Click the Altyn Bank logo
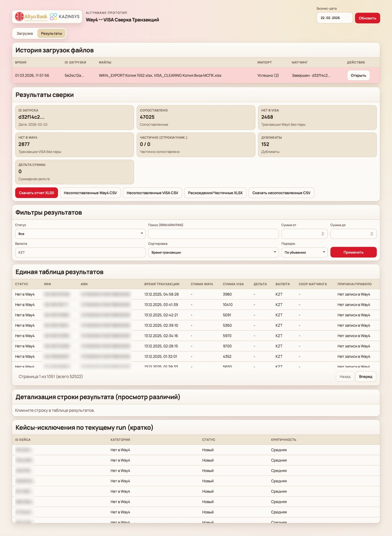Viewport: 392px width, 536px height. pyautogui.click(x=31, y=16)
